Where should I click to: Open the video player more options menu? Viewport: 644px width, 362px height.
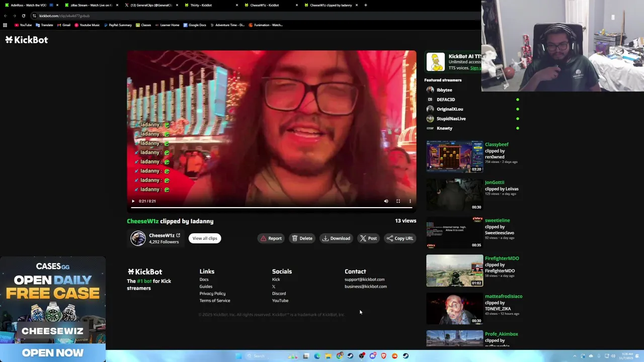[410, 201]
